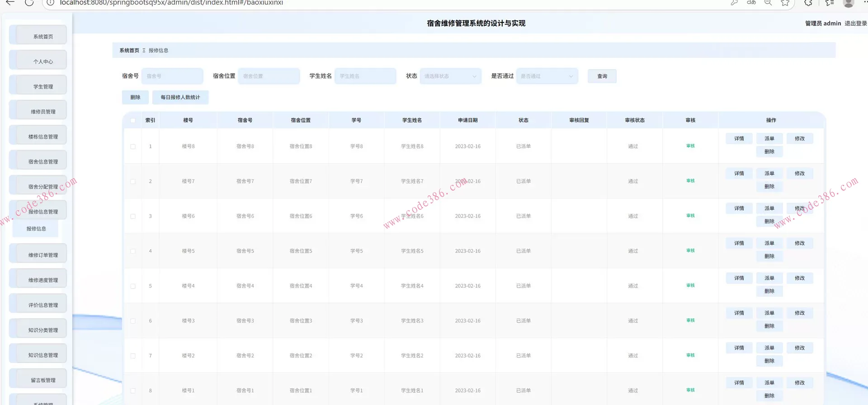Click the zoom magnifier icon in address bar
The image size is (868, 405).
click(768, 3)
